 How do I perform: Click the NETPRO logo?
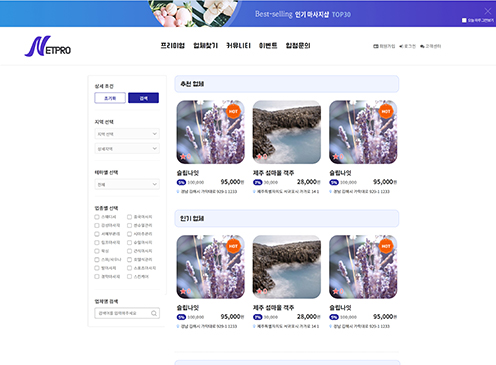[x=48, y=46]
